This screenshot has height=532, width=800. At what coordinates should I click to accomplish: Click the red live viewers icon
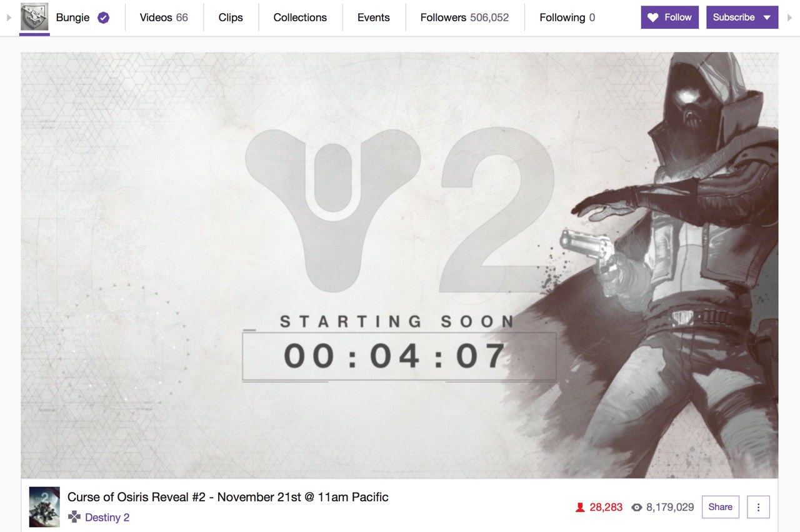point(579,508)
